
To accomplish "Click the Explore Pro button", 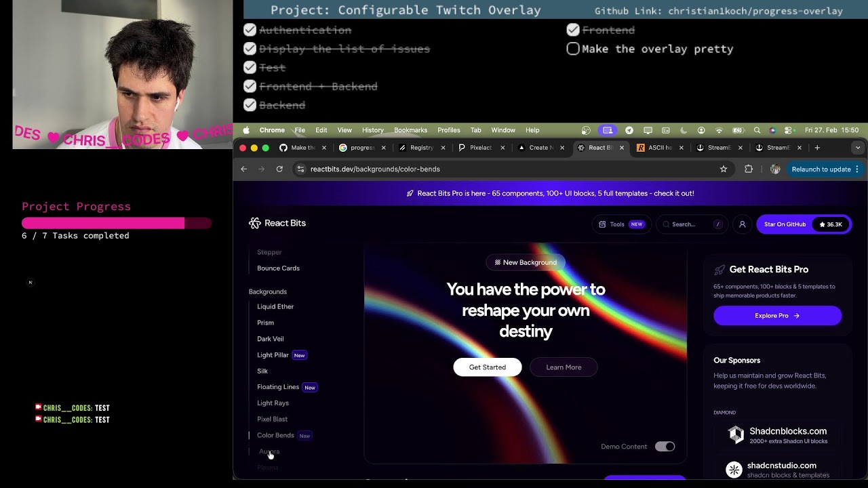I will click(x=777, y=316).
